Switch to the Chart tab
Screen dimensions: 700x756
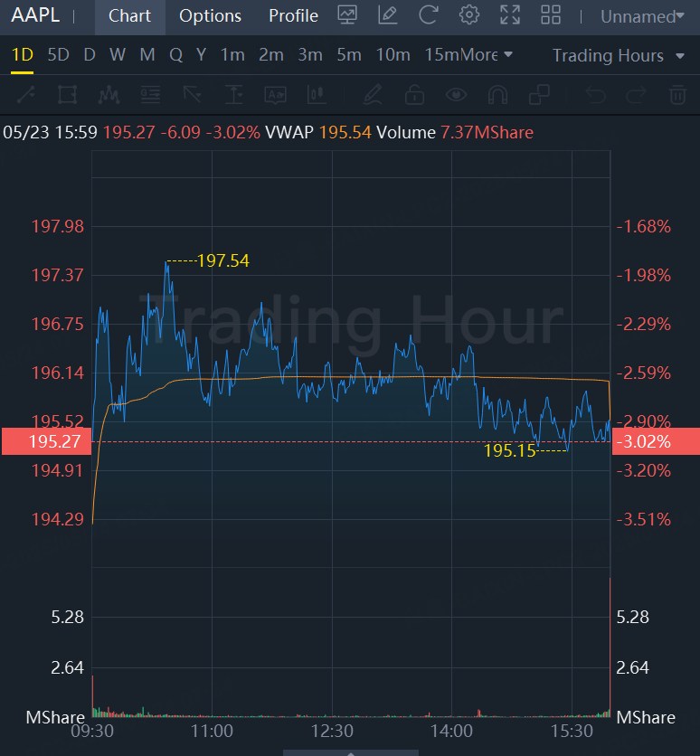coord(129,16)
